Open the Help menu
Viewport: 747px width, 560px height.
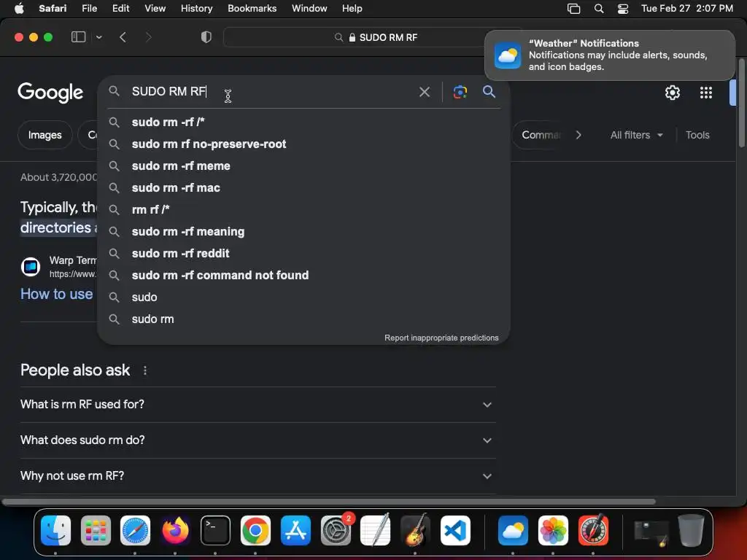coord(352,9)
